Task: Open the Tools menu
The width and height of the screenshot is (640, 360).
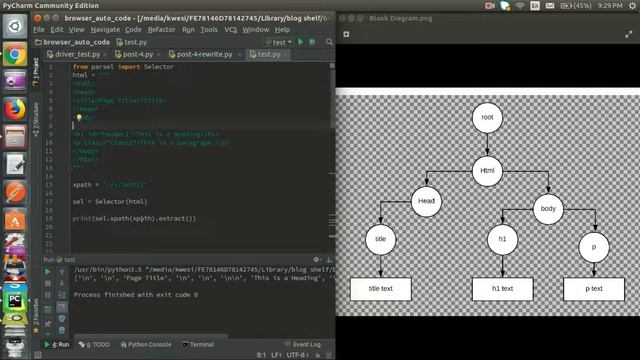Action: pos(209,29)
